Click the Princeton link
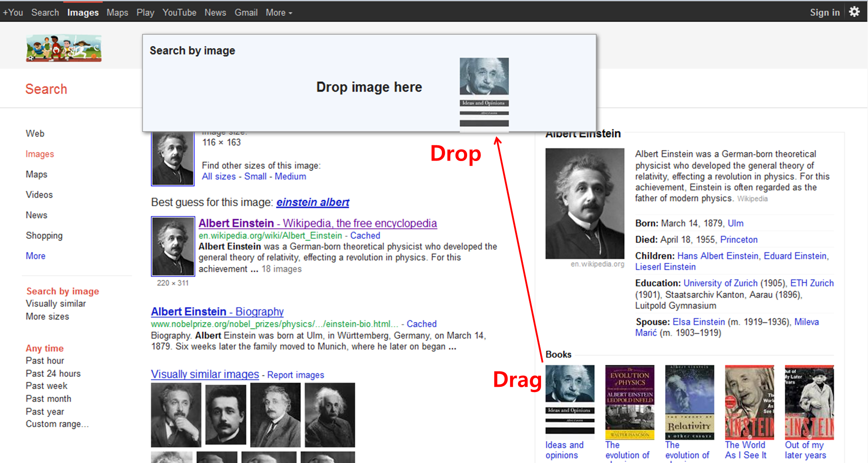Screen dimensions: 868x463 (739, 240)
